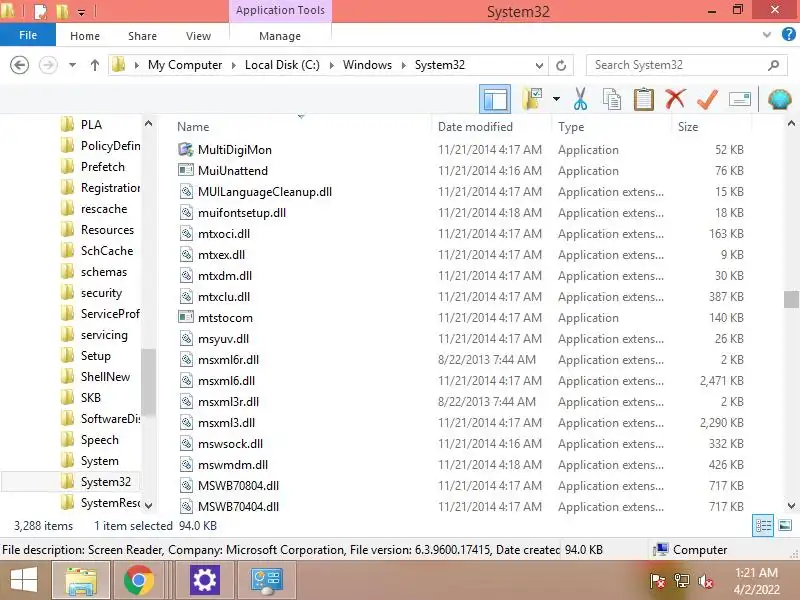Select the security folder in tree
Viewport: 800px width, 600px height.
click(x=101, y=292)
